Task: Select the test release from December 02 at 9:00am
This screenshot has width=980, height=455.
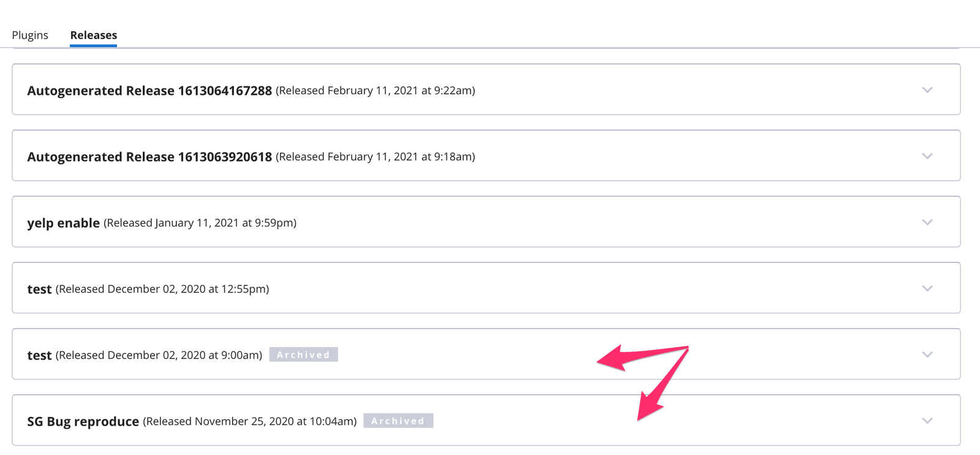Action: (39, 355)
